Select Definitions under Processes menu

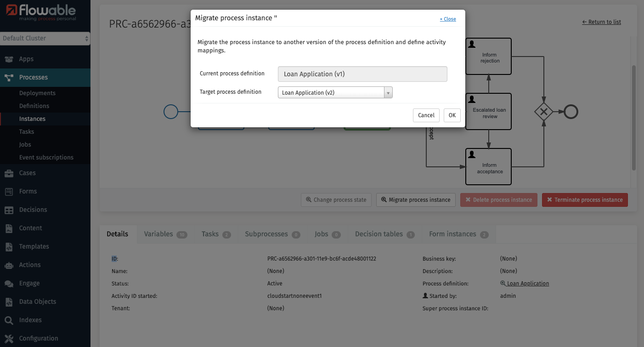click(x=34, y=106)
